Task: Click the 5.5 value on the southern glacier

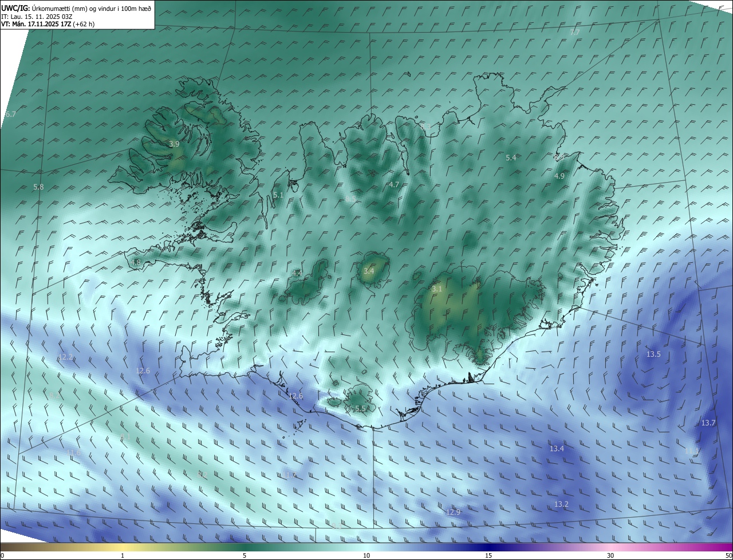Action: click(360, 409)
